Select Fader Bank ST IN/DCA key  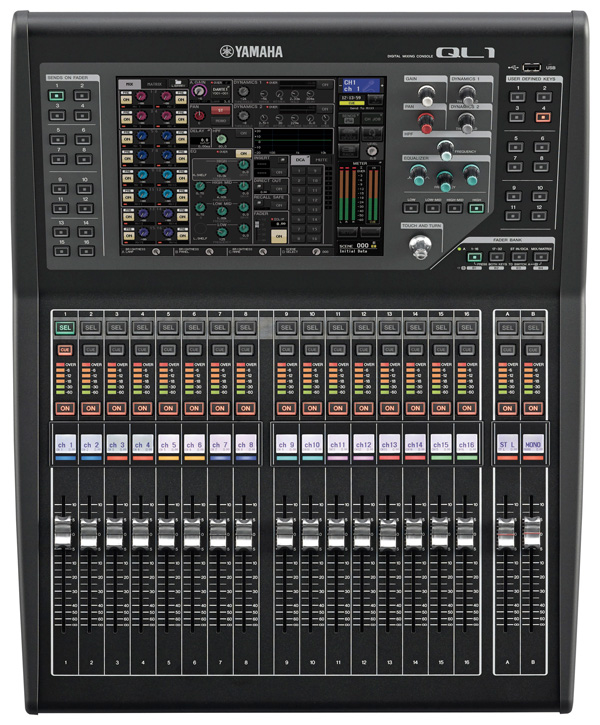tap(519, 257)
